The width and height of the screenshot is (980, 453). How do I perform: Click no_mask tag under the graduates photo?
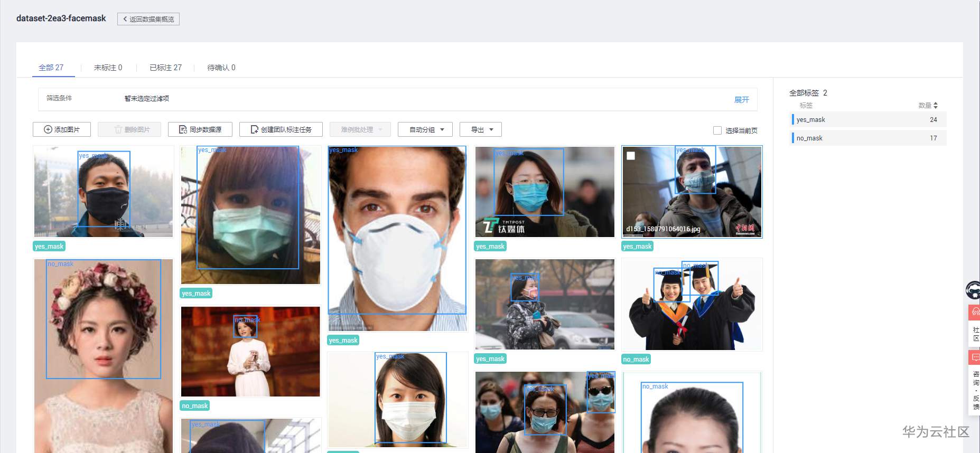[x=636, y=360]
